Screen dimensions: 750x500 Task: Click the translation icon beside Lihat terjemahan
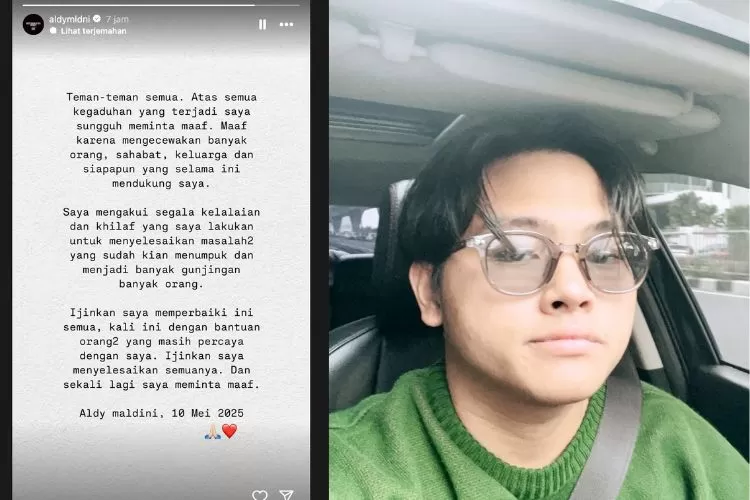pos(53,31)
